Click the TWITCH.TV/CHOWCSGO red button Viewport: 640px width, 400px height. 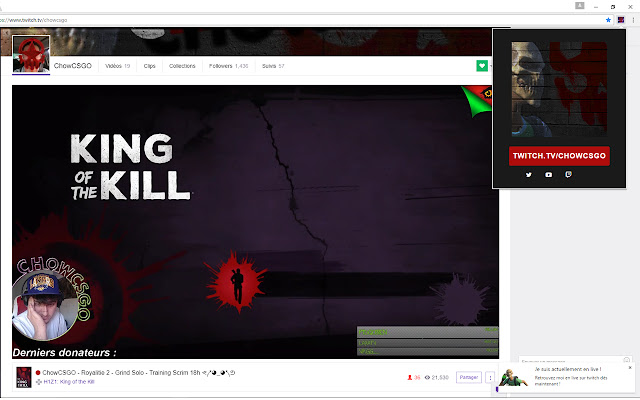pyautogui.click(x=559, y=156)
